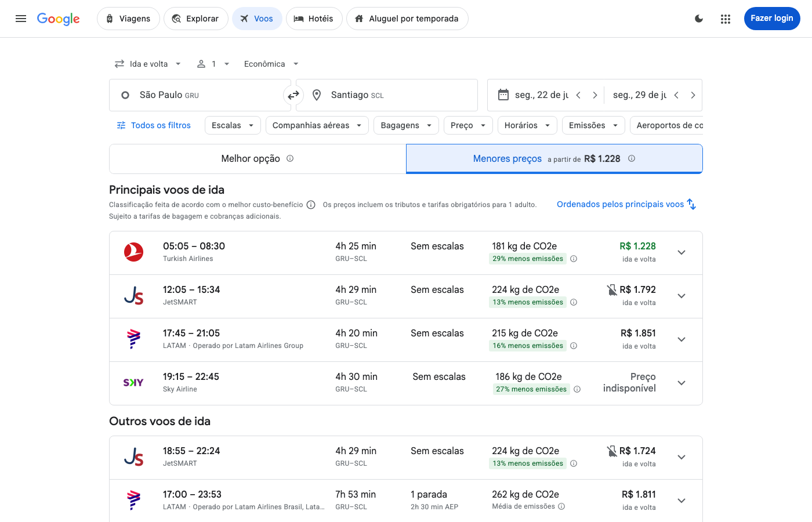This screenshot has height=522, width=812.
Task: Expand the Sky Airline 19:15 flight details
Action: 681,383
